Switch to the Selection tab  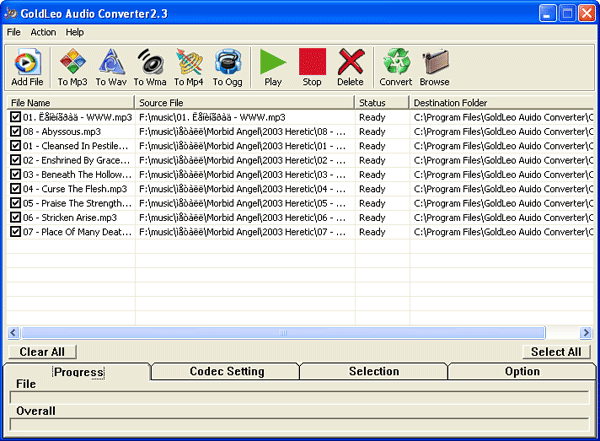(x=374, y=371)
